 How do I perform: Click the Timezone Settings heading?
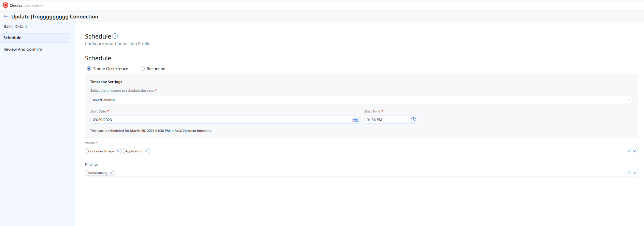pos(106,82)
